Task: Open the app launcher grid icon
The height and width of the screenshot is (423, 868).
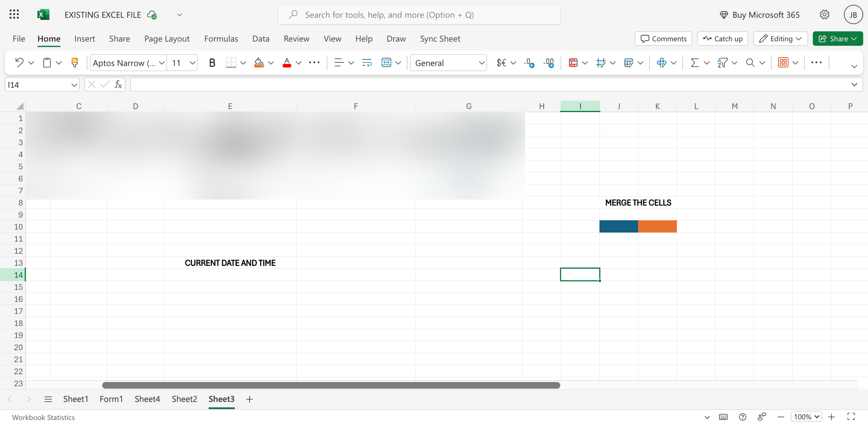Action: (x=14, y=15)
